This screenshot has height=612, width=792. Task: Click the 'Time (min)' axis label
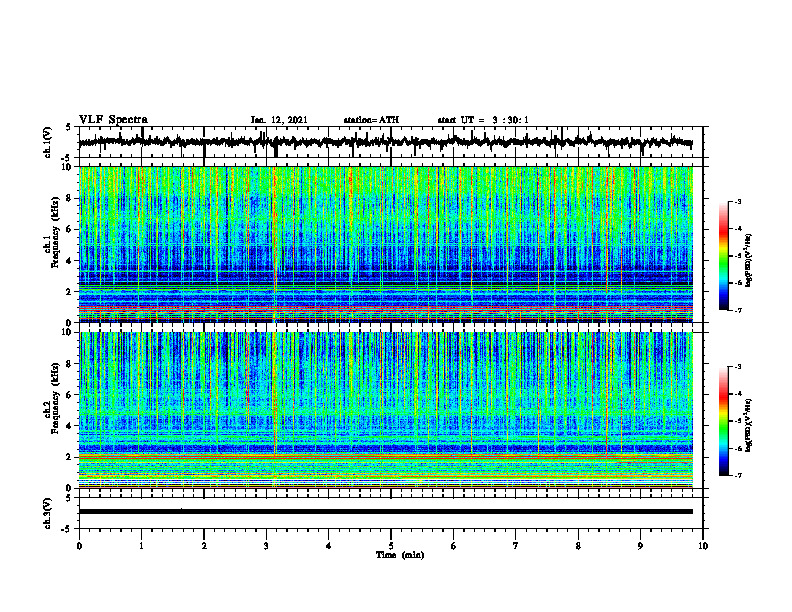(400, 555)
